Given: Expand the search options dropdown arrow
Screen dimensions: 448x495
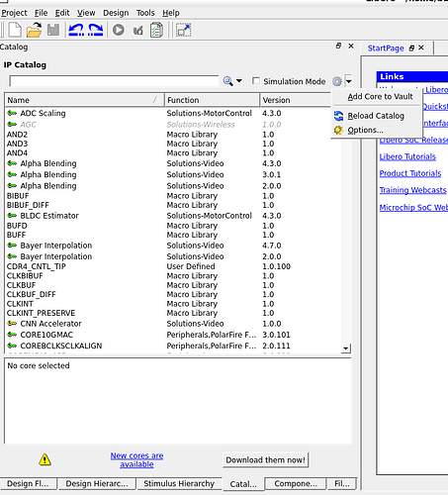Looking at the screenshot, I should pyautogui.click(x=239, y=81).
